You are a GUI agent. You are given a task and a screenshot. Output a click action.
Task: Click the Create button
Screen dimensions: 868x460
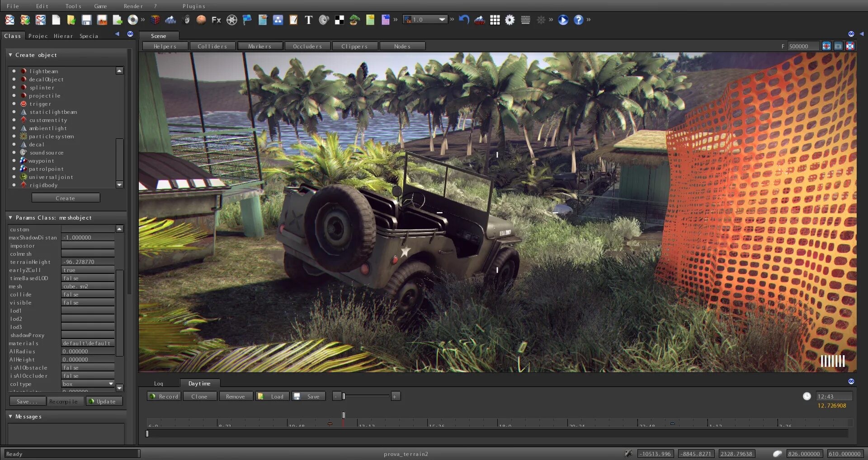tap(66, 198)
